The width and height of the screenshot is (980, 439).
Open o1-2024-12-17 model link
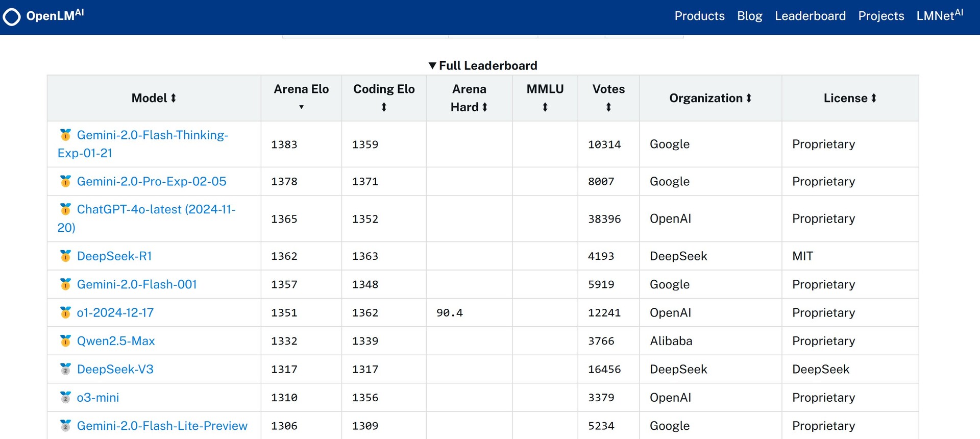(x=115, y=312)
